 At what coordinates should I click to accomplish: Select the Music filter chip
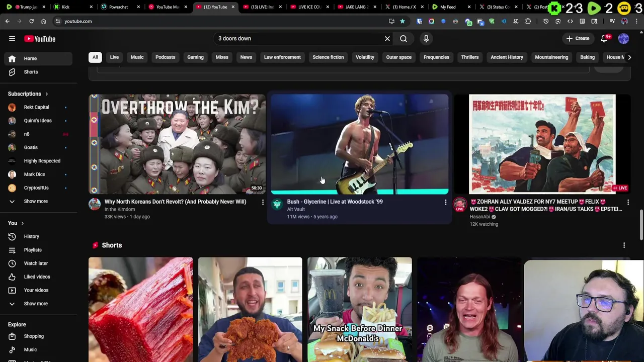[137, 57]
